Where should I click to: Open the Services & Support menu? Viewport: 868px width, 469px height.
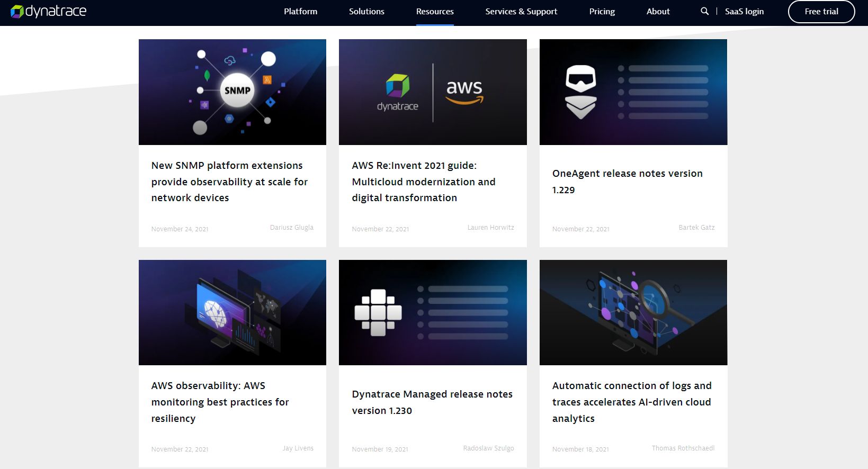[521, 11]
